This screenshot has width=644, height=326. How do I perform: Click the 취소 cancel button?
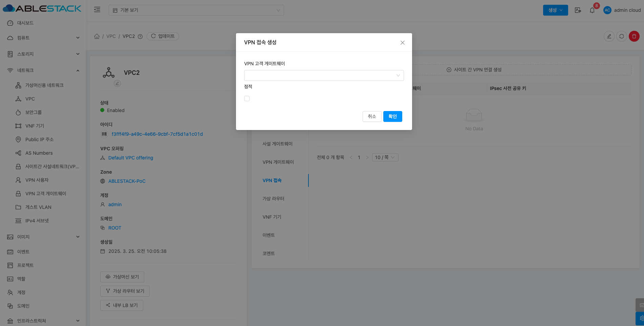(x=372, y=116)
